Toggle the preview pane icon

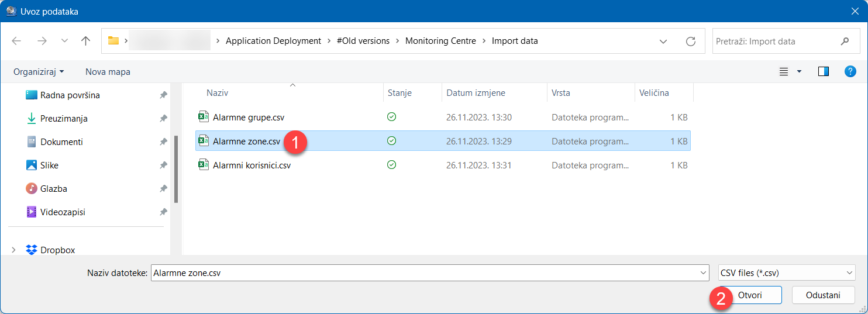pos(824,72)
